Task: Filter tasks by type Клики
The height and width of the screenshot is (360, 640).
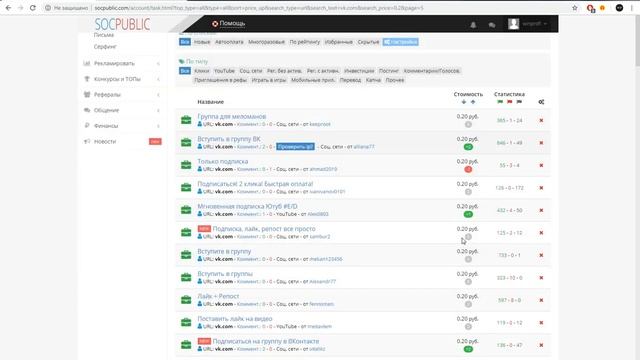Action: tap(202, 71)
